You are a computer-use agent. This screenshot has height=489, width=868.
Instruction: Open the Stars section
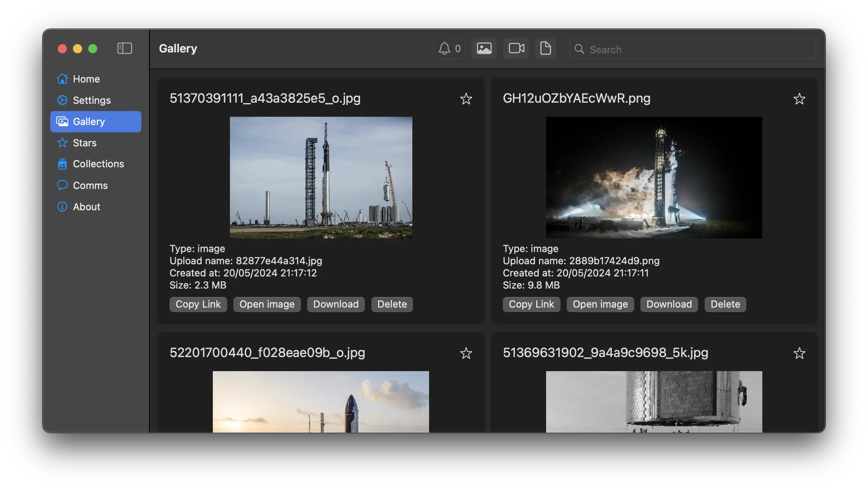pyautogui.click(x=84, y=143)
